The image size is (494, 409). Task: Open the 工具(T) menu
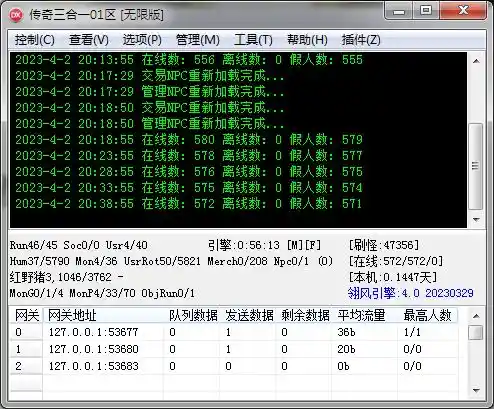tap(253, 40)
